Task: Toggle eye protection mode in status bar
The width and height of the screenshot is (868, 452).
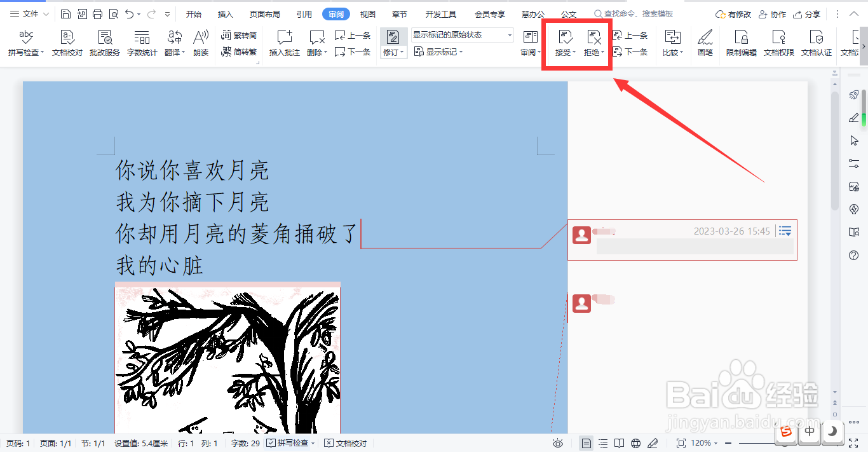Action: pyautogui.click(x=558, y=443)
